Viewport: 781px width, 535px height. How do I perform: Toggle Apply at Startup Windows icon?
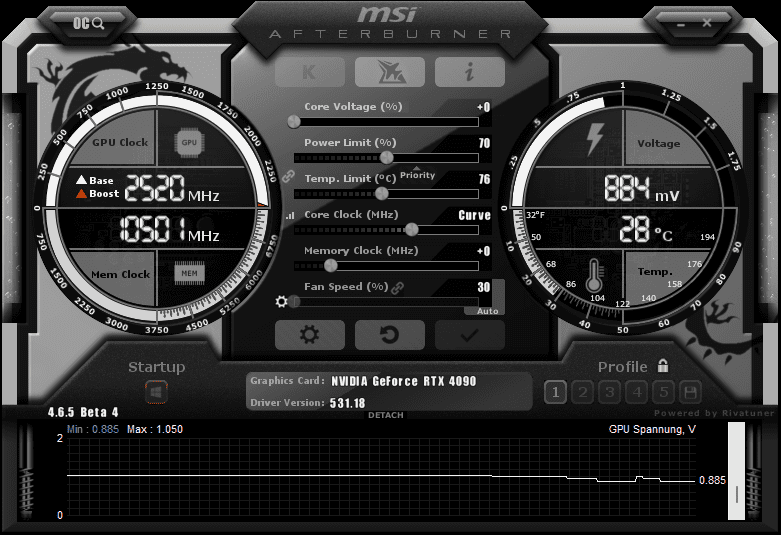click(x=156, y=393)
